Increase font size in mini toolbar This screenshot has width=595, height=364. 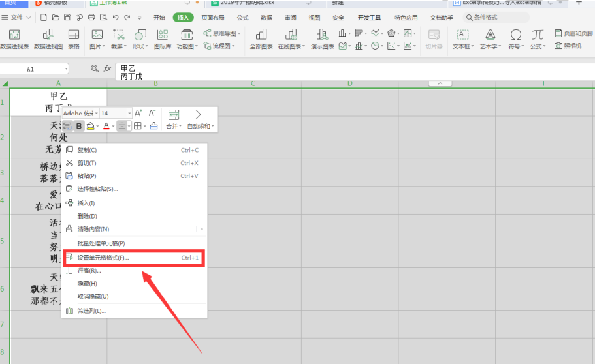tap(138, 113)
